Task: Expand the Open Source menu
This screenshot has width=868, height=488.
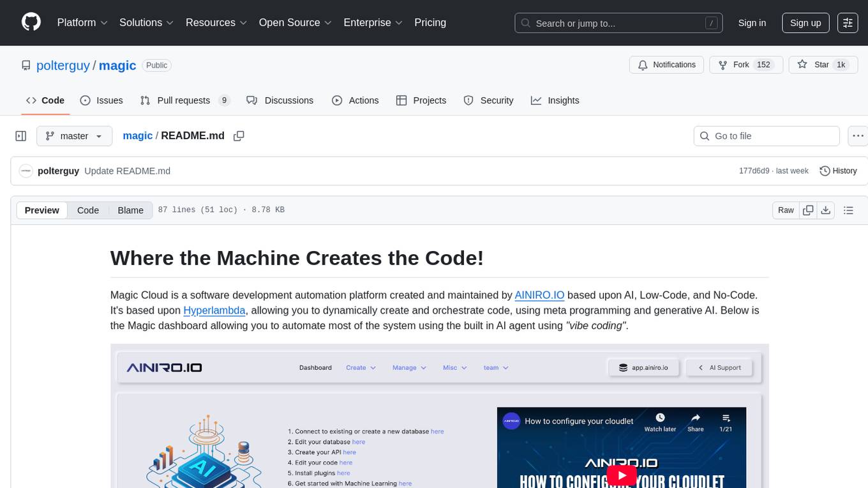Action: (295, 22)
